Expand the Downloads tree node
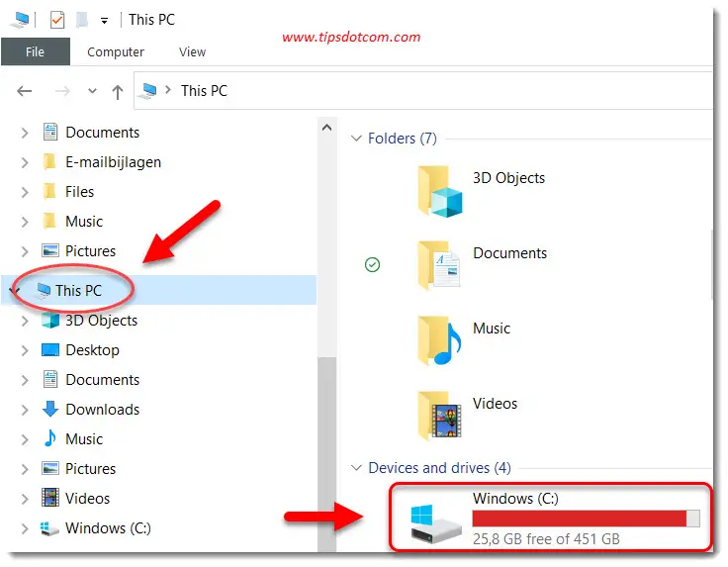This screenshot has width=728, height=567. pos(25,411)
